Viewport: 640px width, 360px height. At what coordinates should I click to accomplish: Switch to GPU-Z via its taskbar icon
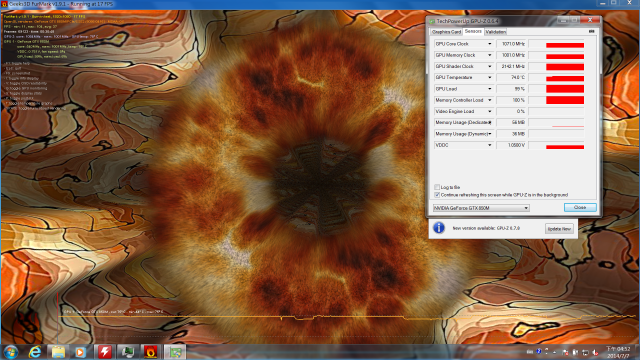click(x=175, y=352)
